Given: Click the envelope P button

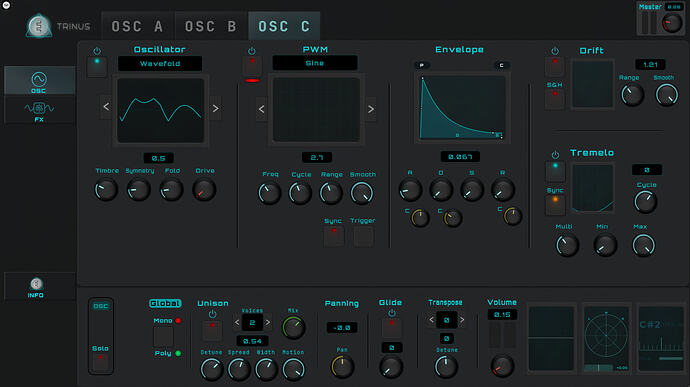Looking at the screenshot, I should [x=422, y=65].
